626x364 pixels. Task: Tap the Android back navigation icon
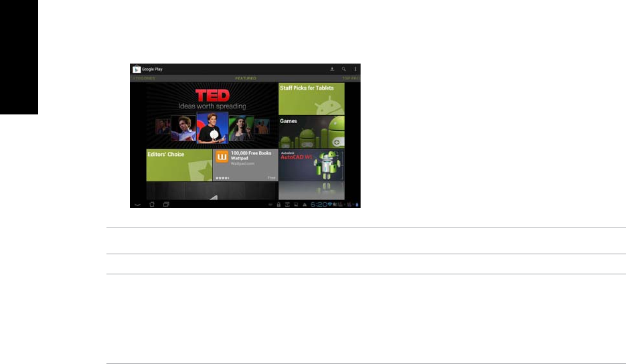coord(137,204)
